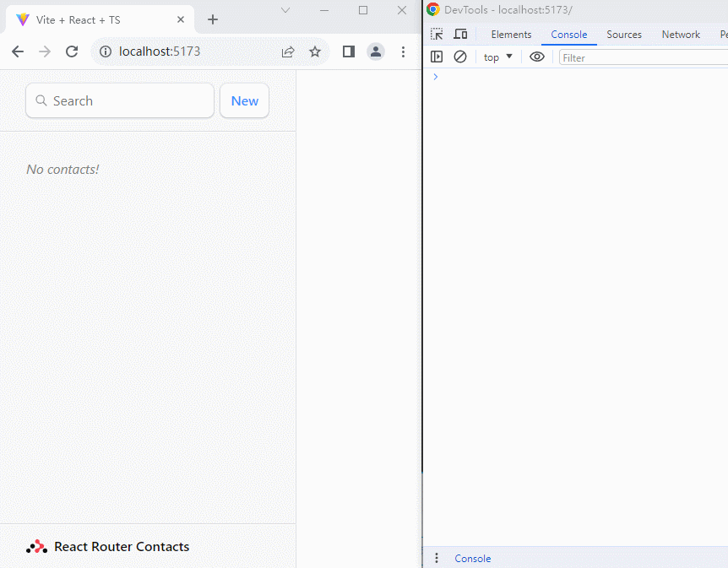Bookmark this page with star icon
This screenshot has height=568, width=728.
(315, 51)
